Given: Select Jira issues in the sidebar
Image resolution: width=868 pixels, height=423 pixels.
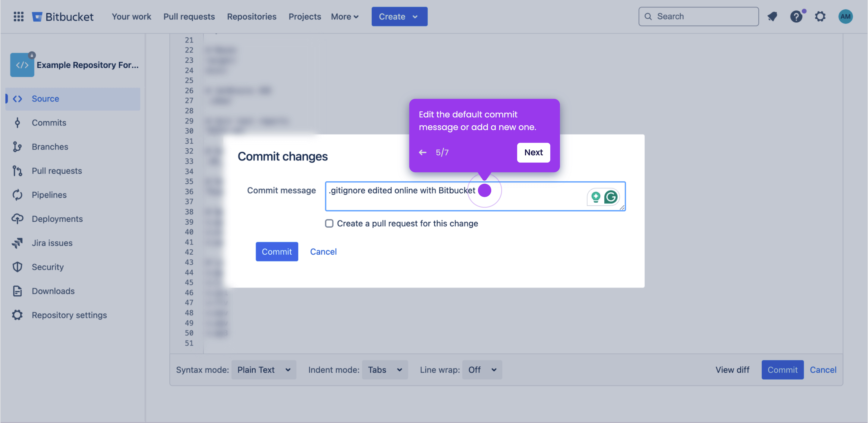Looking at the screenshot, I should tap(73, 243).
